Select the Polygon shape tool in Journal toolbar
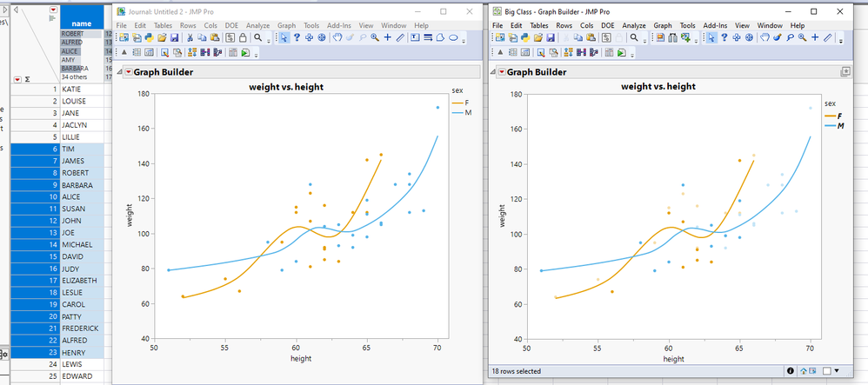The width and height of the screenshot is (868, 385). (441, 37)
